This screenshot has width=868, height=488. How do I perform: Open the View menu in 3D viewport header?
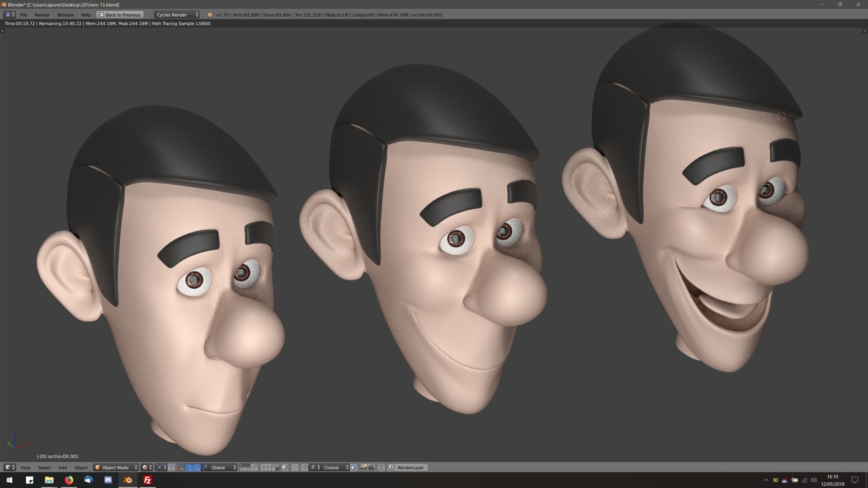point(25,468)
